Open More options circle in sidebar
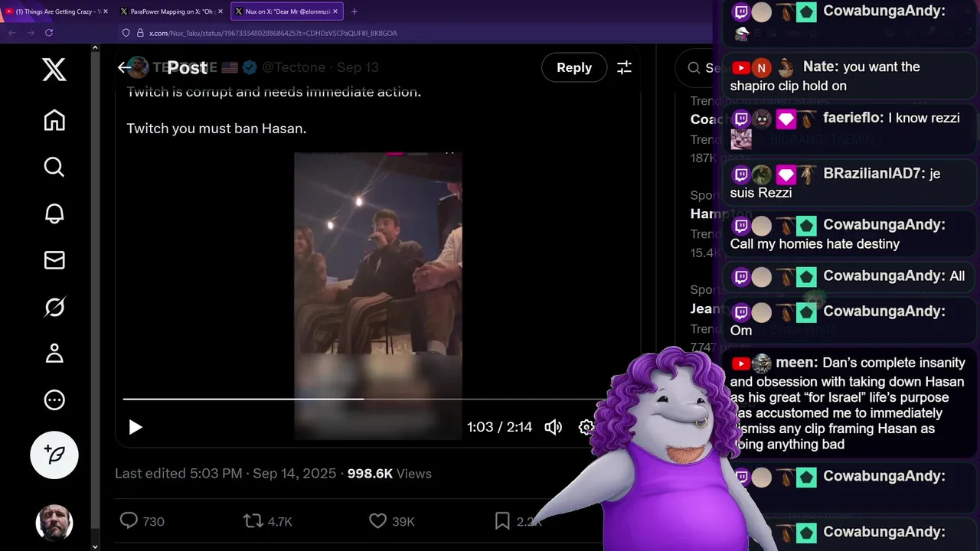Viewport: 980px width, 551px height. [x=54, y=399]
